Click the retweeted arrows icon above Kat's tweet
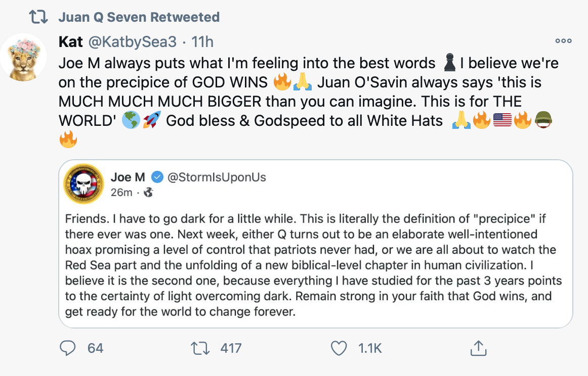588x376 pixels. [x=38, y=17]
